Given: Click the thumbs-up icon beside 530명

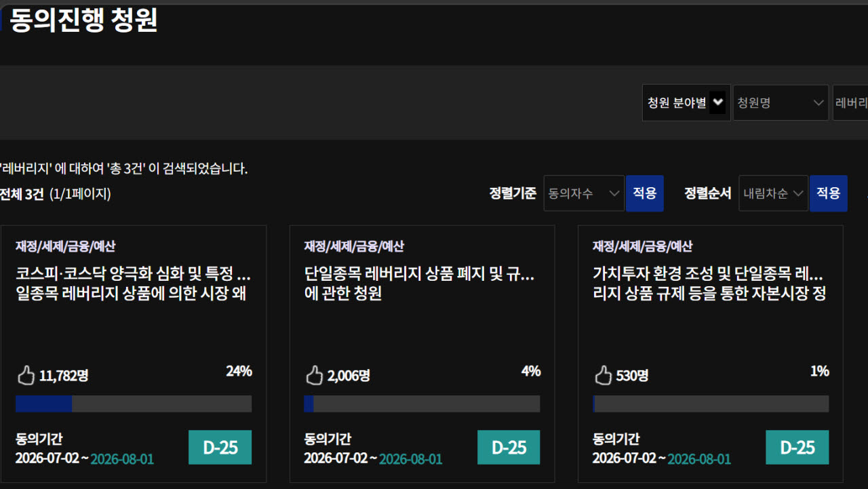Looking at the screenshot, I should 603,375.
